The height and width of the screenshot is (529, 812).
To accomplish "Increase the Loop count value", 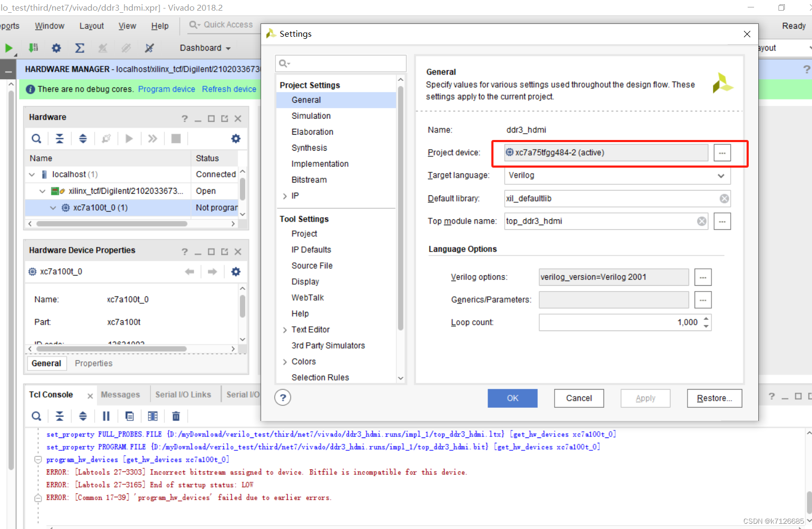I will click(x=706, y=319).
